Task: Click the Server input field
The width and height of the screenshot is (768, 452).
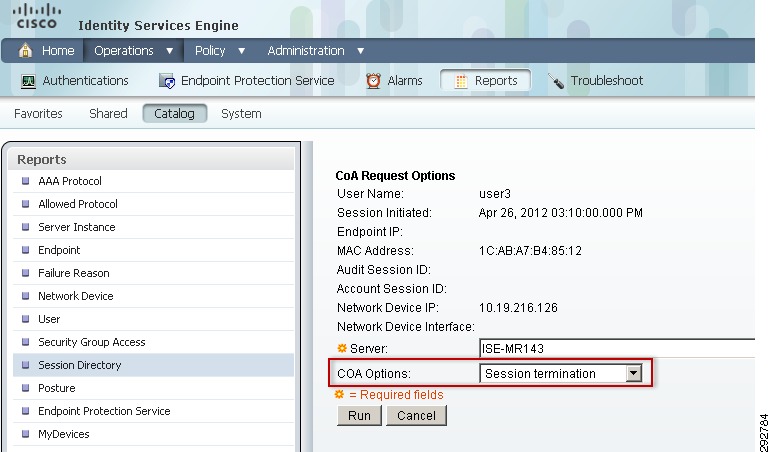Action: coord(617,348)
